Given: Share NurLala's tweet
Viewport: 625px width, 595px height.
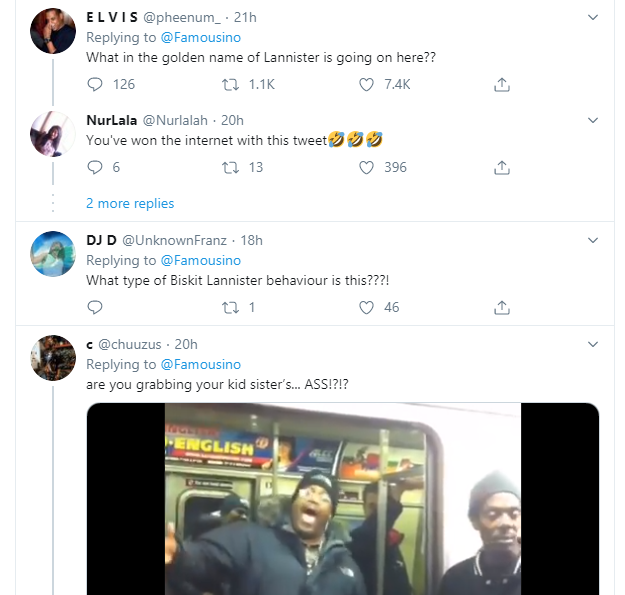Looking at the screenshot, I should tap(502, 167).
